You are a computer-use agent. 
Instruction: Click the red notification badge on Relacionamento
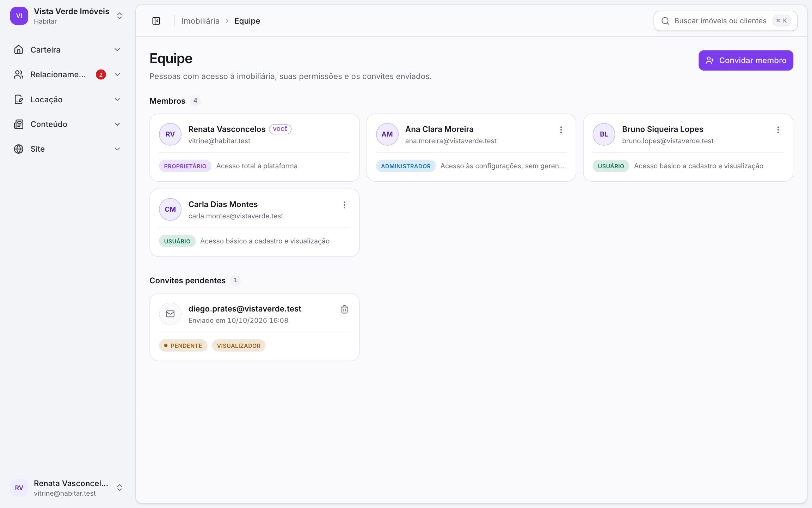pos(101,74)
